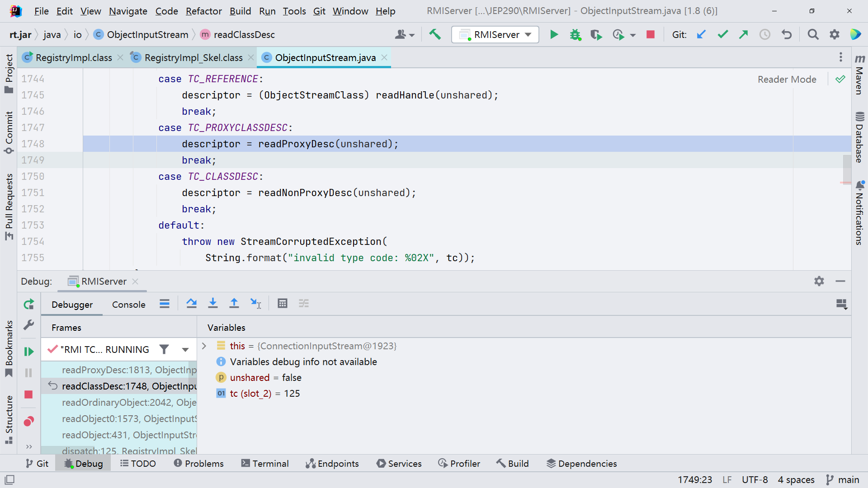Click the Rerun RMIServer debug icon
The height and width of the screenshot is (488, 868).
click(28, 305)
